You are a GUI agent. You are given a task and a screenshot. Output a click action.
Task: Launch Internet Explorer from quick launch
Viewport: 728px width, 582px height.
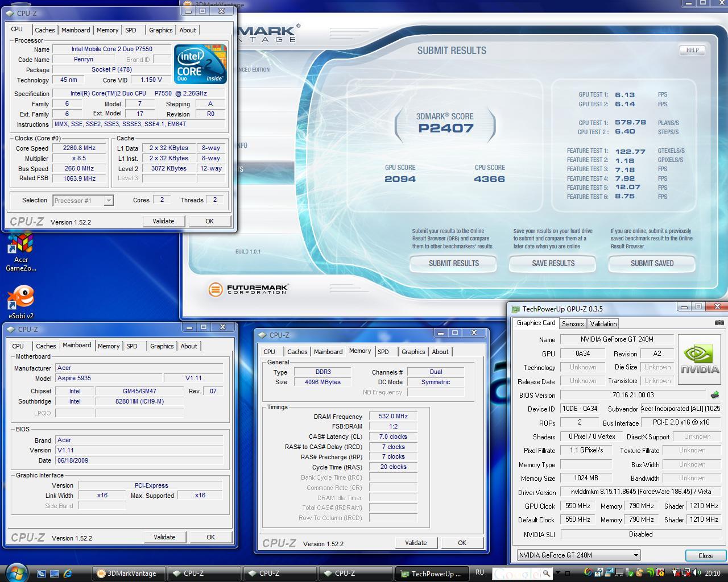pyautogui.click(x=68, y=573)
